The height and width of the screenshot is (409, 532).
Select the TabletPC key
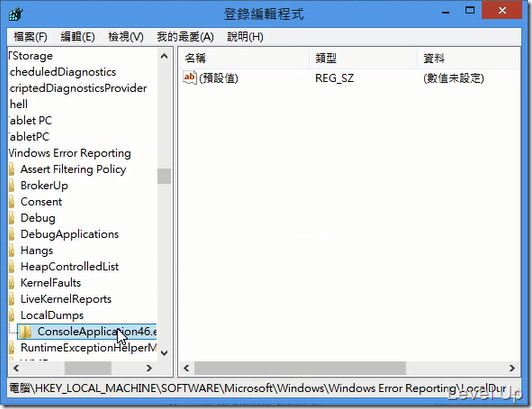pyautogui.click(x=29, y=137)
